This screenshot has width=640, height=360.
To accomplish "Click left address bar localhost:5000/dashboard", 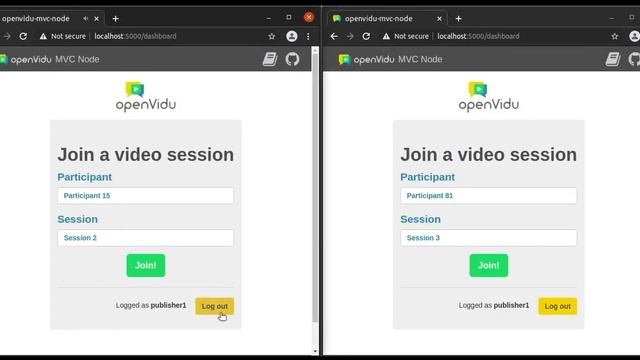I will point(136,36).
